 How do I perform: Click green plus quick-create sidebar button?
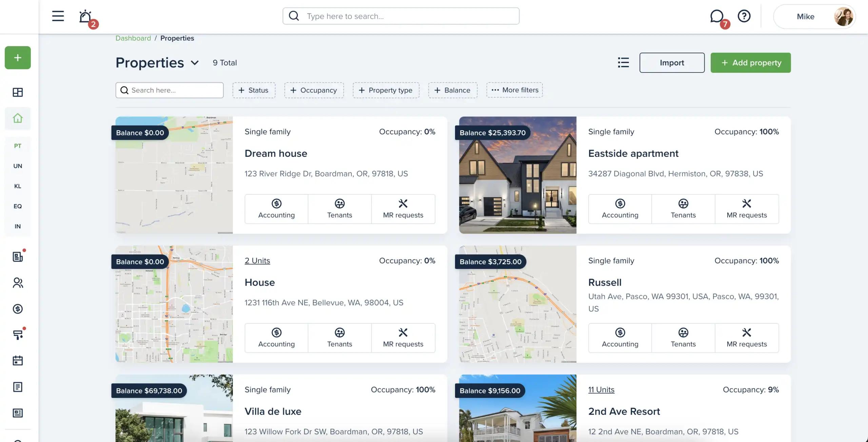(x=18, y=58)
